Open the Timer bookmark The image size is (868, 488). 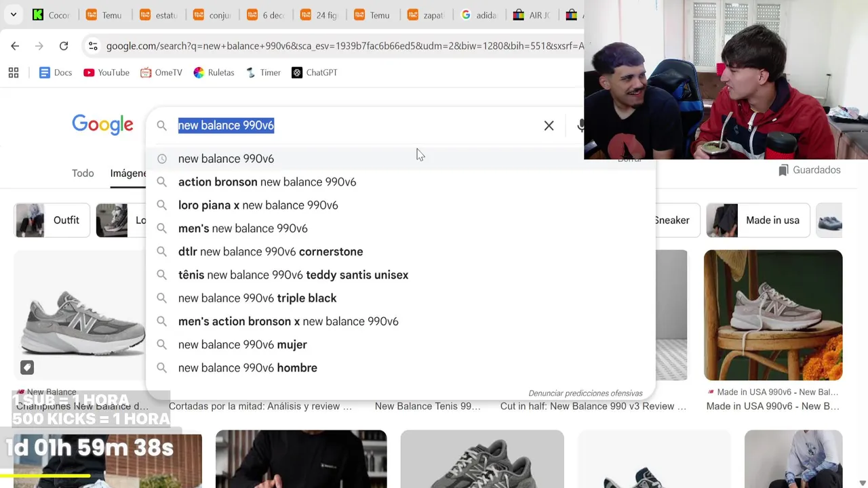(263, 73)
